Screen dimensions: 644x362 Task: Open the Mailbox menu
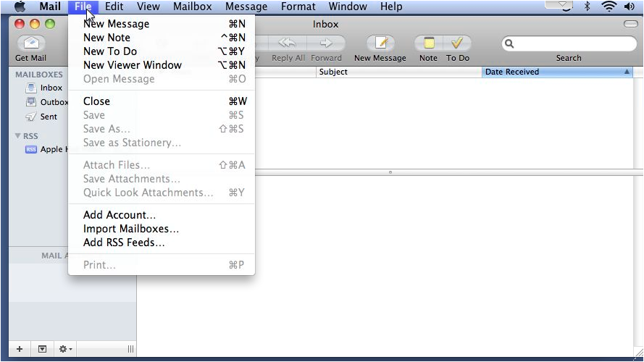coord(192,7)
